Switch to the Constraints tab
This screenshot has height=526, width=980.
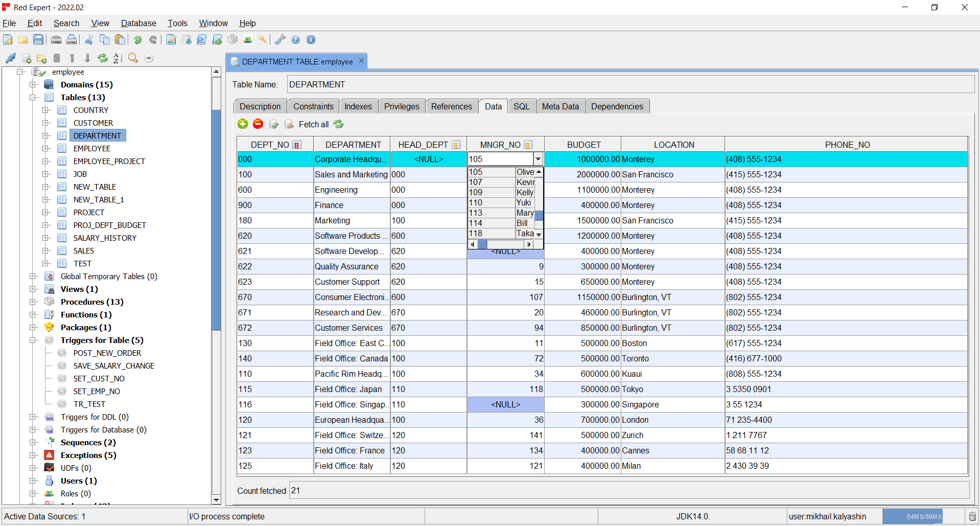pyautogui.click(x=313, y=106)
